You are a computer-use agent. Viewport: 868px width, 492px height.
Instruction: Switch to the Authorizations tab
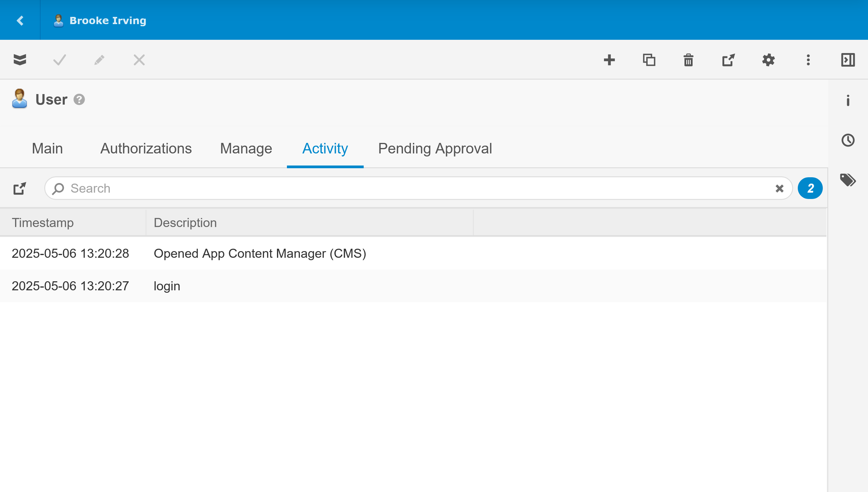coord(146,149)
